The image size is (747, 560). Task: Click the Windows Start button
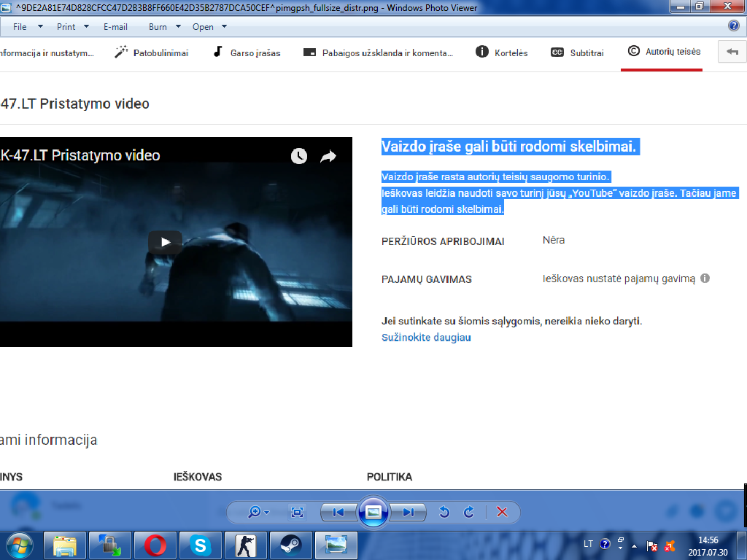(x=20, y=545)
